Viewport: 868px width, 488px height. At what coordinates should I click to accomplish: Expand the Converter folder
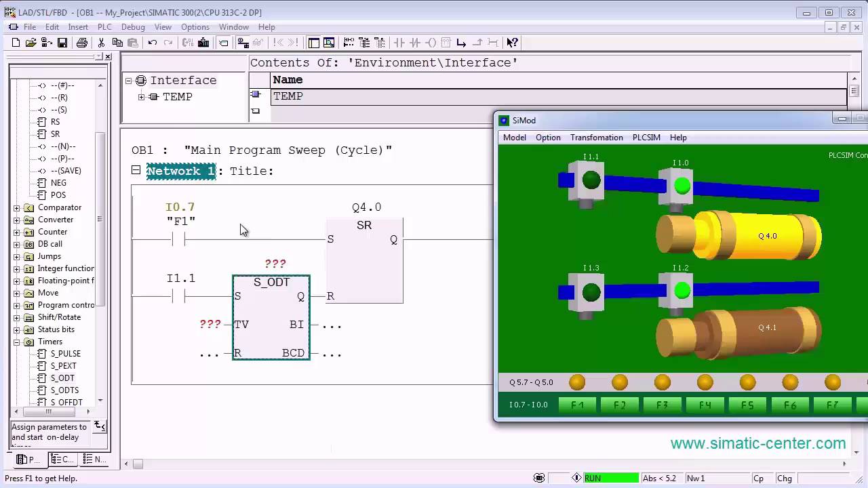[x=17, y=220]
